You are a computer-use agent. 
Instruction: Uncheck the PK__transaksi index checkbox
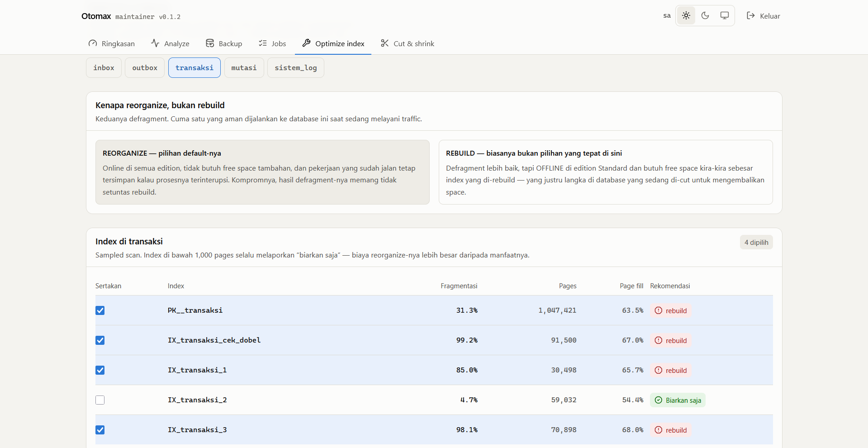(x=100, y=310)
